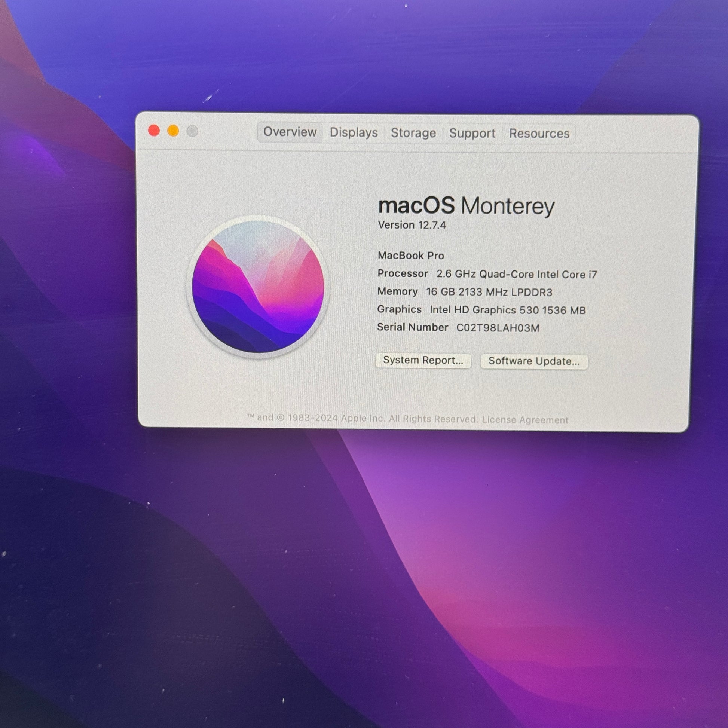728x728 pixels.
Task: Go to the Support tab
Action: point(472,133)
